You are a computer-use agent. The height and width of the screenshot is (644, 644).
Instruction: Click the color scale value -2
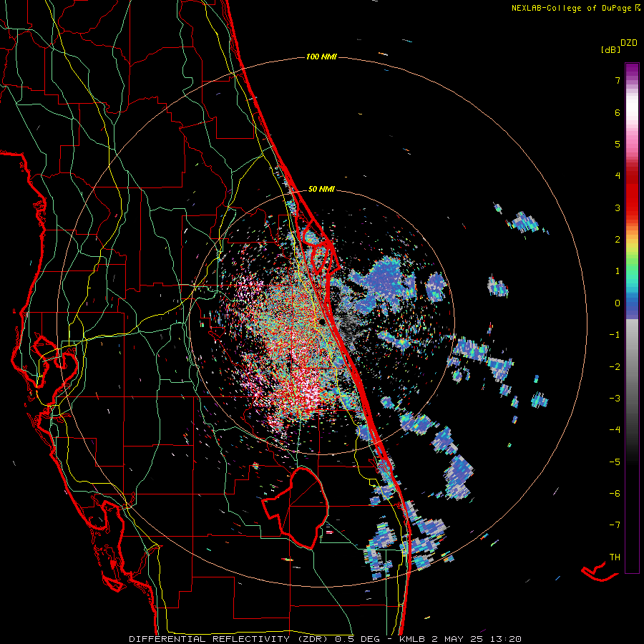[615, 366]
